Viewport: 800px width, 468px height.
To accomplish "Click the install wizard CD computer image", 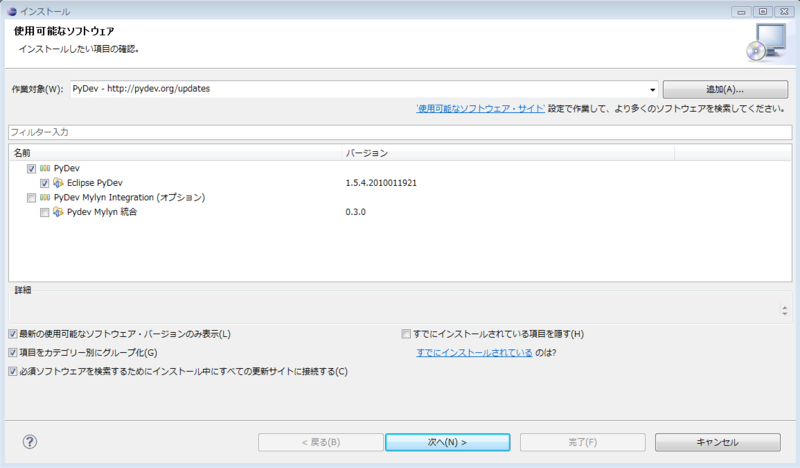I will [x=766, y=43].
